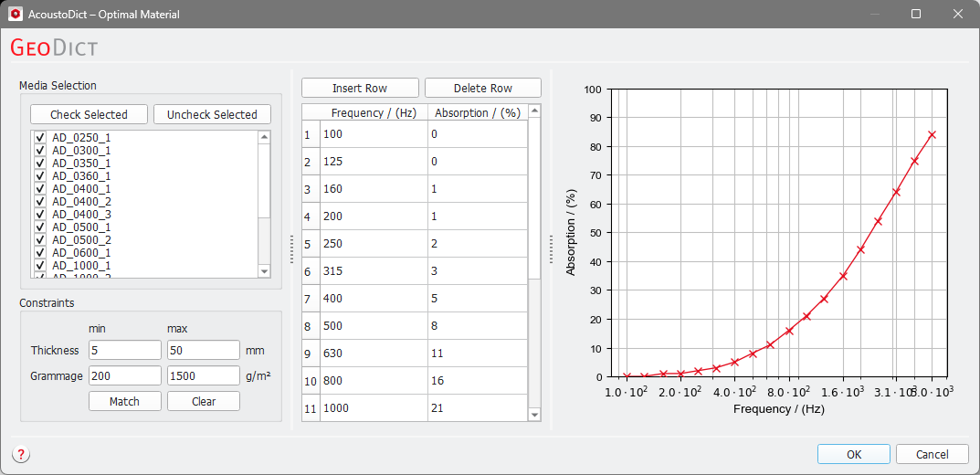
Task: Select the AD_0500_1 list item label
Action: pyautogui.click(x=82, y=227)
